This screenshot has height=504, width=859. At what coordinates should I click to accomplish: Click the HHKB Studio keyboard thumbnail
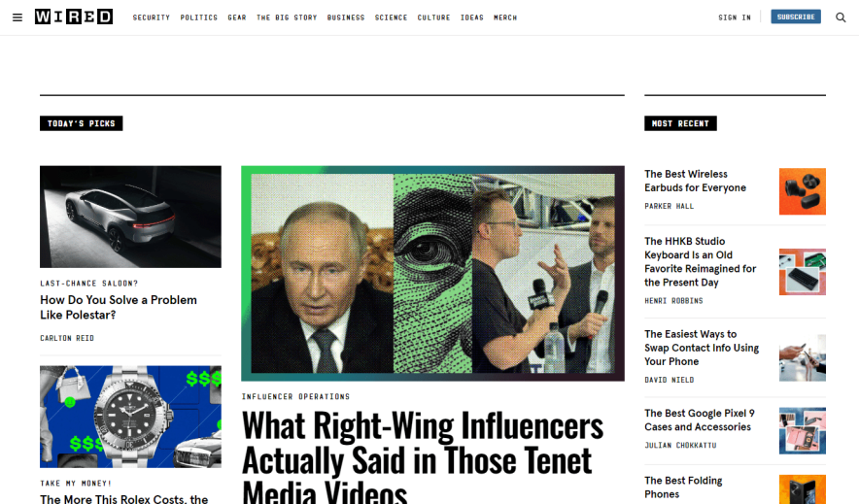pos(802,272)
